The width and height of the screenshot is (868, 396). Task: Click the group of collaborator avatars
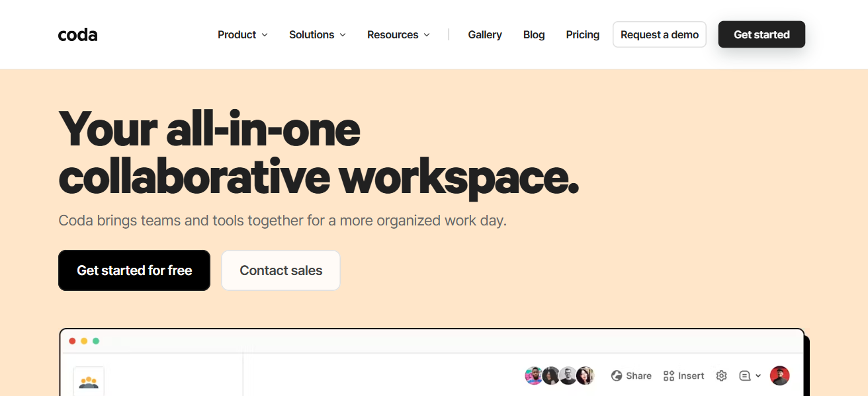[x=560, y=376]
